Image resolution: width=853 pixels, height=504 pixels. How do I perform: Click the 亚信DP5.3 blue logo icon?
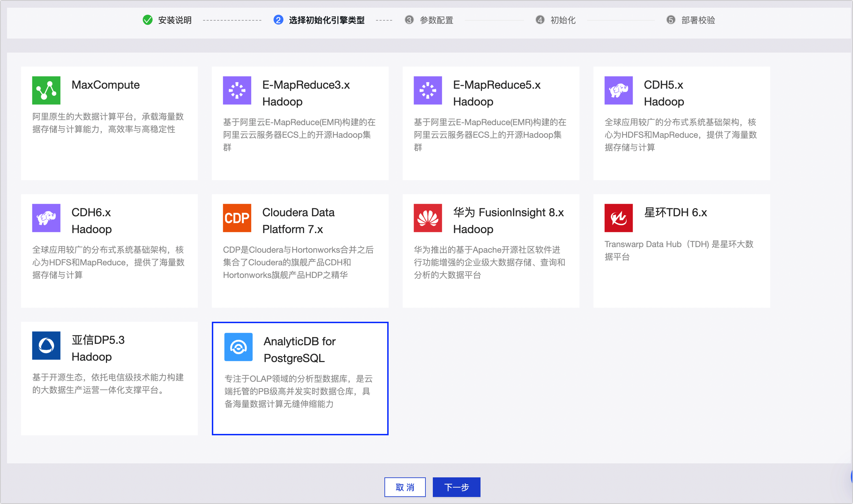pos(46,346)
